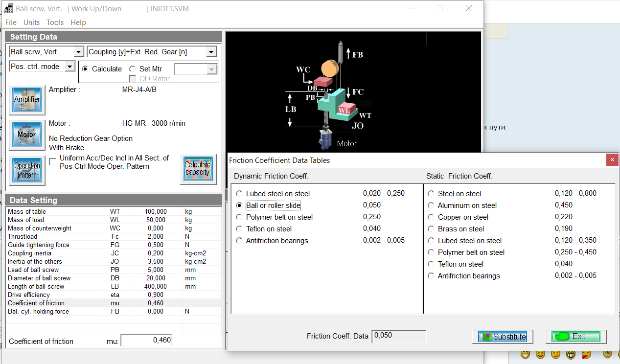Click the 0,900 drive efficiency value
The image size is (620, 364).
[x=156, y=295]
